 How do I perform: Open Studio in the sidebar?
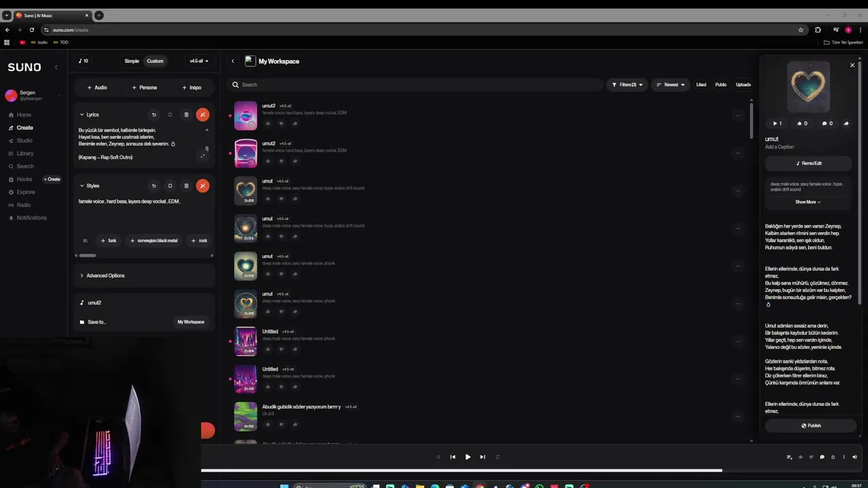tap(24, 140)
